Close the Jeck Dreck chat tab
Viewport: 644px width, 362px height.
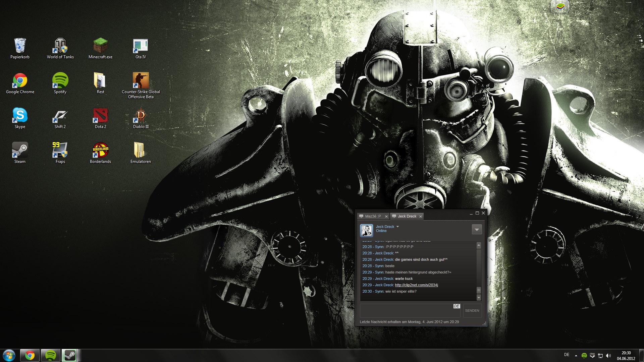pyautogui.click(x=421, y=217)
